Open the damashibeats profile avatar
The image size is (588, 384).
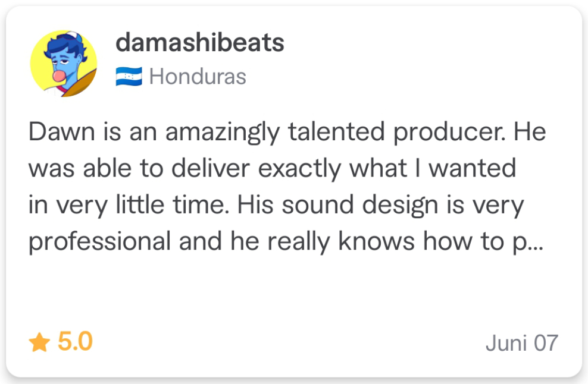63,64
